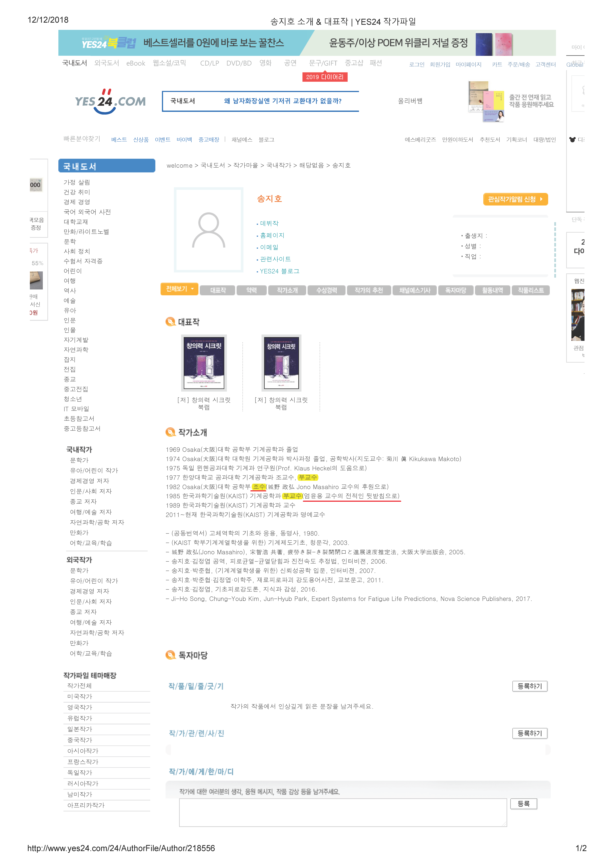The width and height of the screenshot is (614, 868).
Task: Switch to the 약력 tab
Action: (x=252, y=290)
